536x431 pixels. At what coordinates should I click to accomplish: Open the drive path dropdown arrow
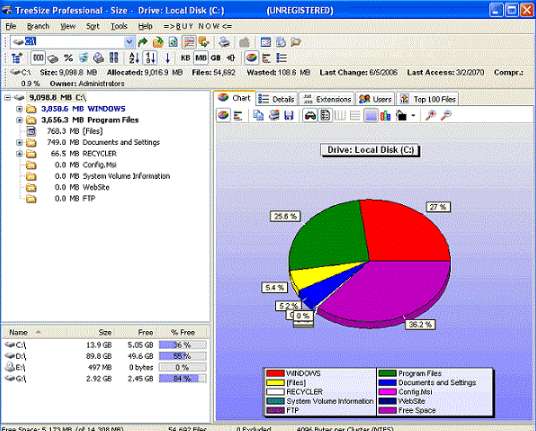[129, 42]
